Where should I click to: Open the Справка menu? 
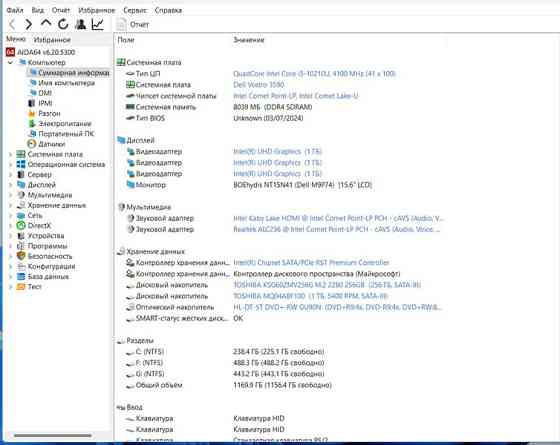click(x=168, y=10)
